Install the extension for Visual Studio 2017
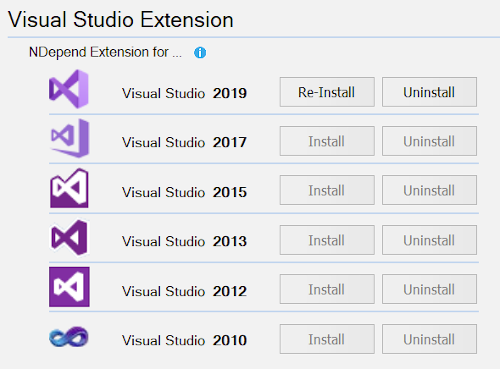Image resolution: width=500 pixels, height=369 pixels. click(x=327, y=141)
